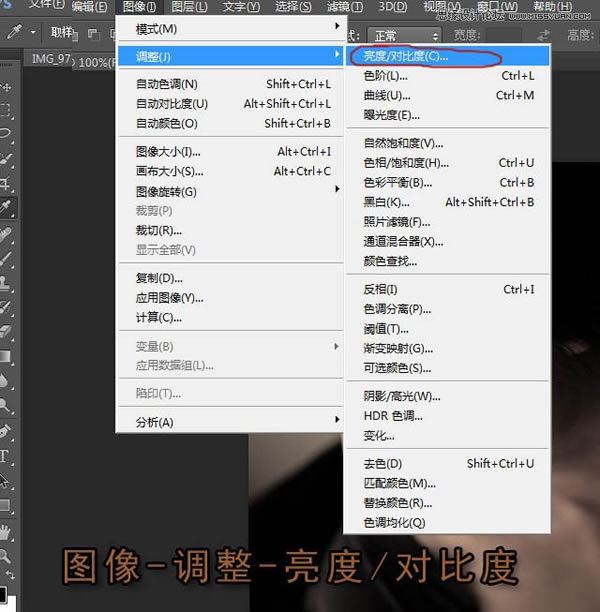
Task: Select the Brush tool
Action: pyautogui.click(x=5, y=258)
